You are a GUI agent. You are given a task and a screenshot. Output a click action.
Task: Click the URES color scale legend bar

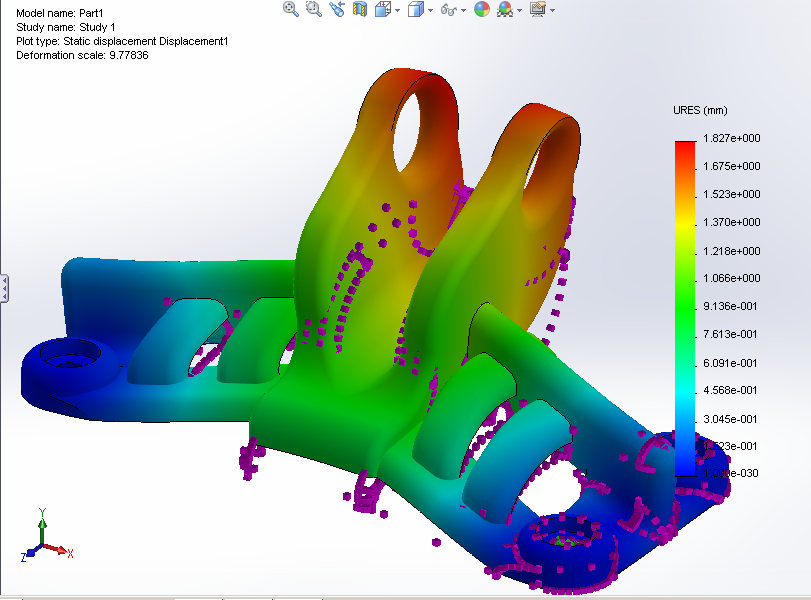click(x=685, y=300)
